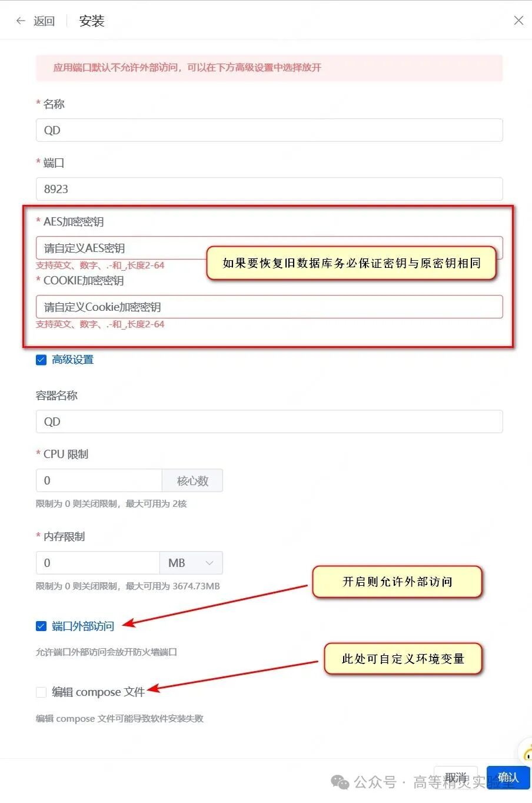
Task: Click the 内存限制 number field
Action: click(x=98, y=563)
